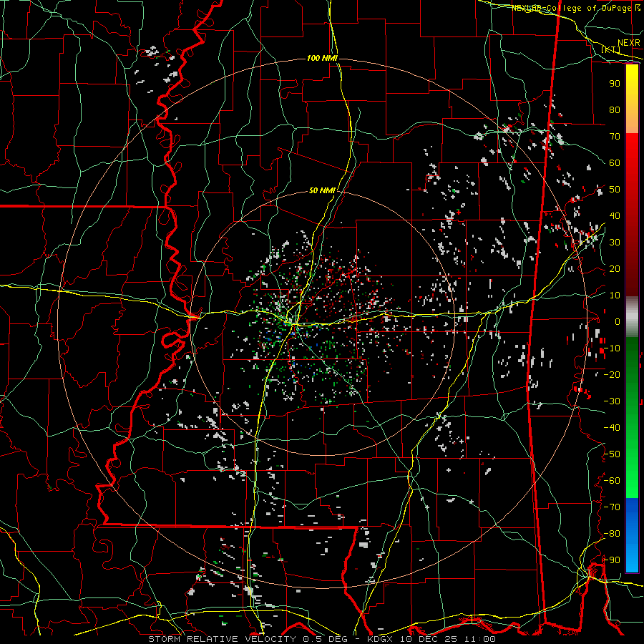The width and height of the screenshot is (644, 644).
Task: Click the 40 value on velocity scale
Action: [x=615, y=215]
